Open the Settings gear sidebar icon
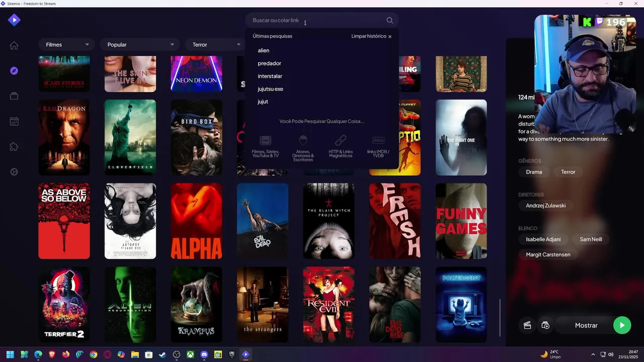Viewport: 644px width, 362px height. pyautogui.click(x=14, y=172)
